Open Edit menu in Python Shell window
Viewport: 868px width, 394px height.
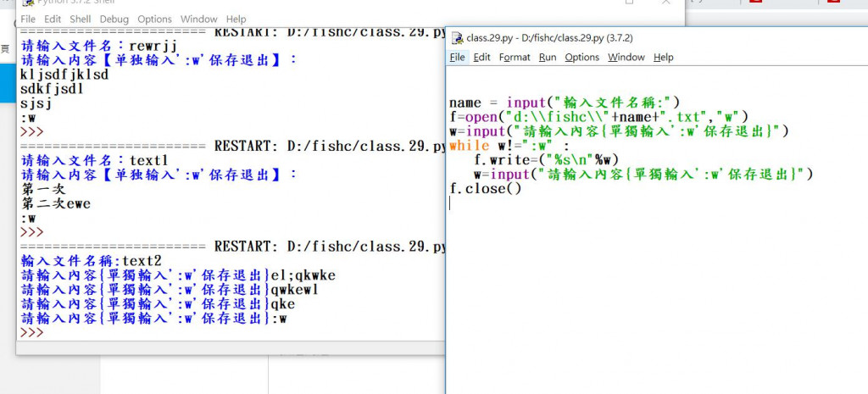click(x=53, y=19)
